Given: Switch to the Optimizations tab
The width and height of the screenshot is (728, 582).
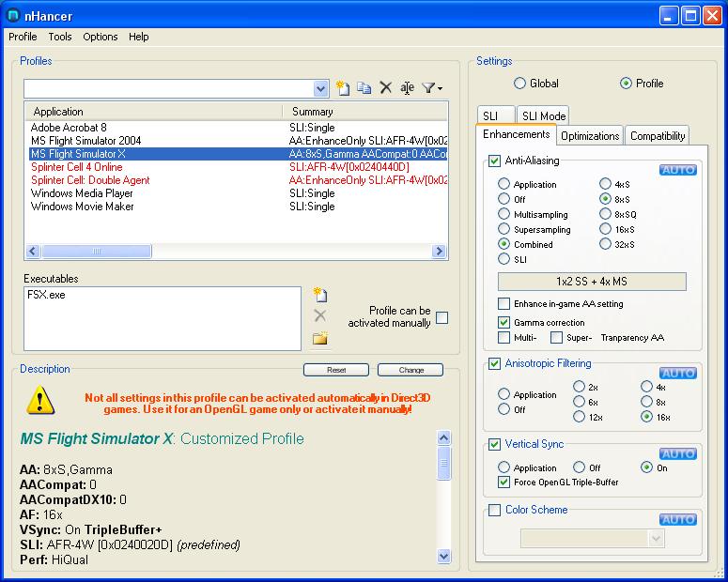Looking at the screenshot, I should coord(590,136).
